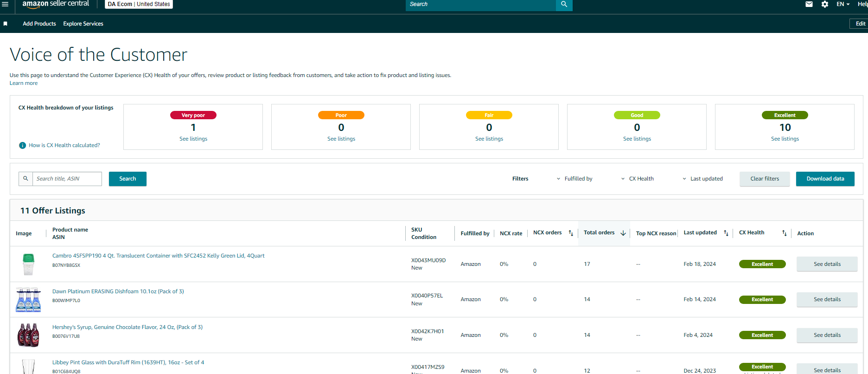Open Explore Services menu item

83,24
